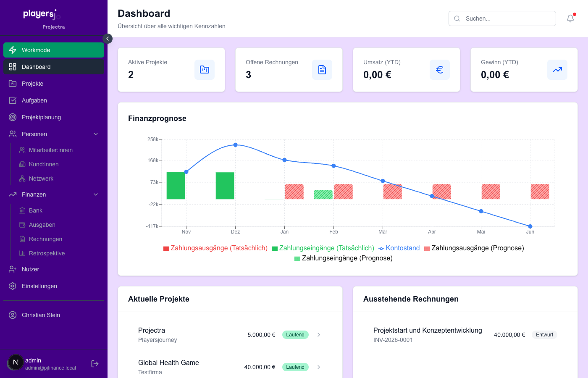Click the Laufend badge on Global Health Game
Screen dimensions: 588x378
(x=295, y=367)
